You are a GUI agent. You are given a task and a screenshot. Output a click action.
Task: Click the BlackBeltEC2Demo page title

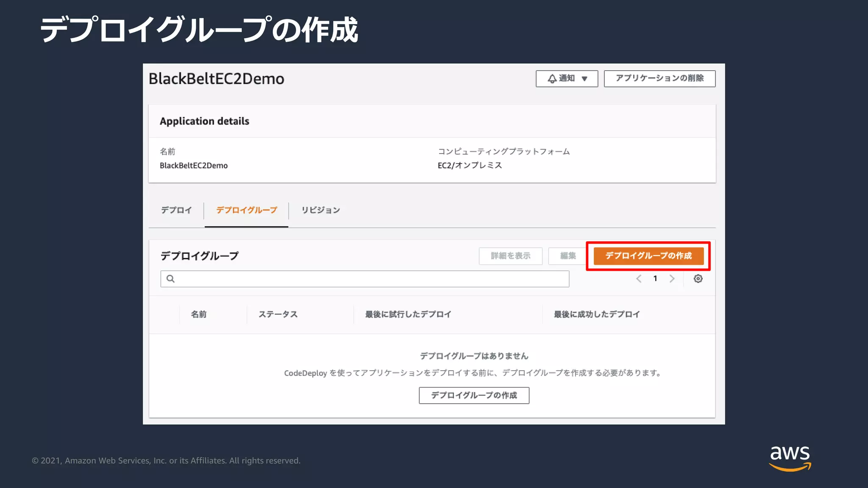pos(217,79)
